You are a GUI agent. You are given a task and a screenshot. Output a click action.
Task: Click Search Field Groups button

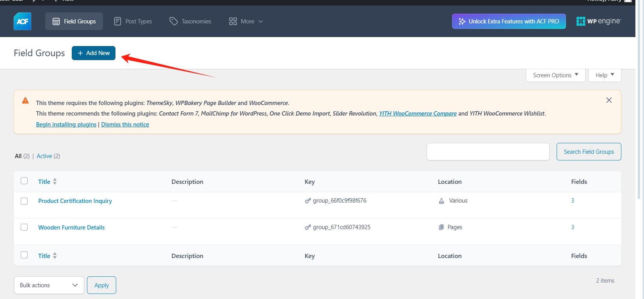[589, 151]
